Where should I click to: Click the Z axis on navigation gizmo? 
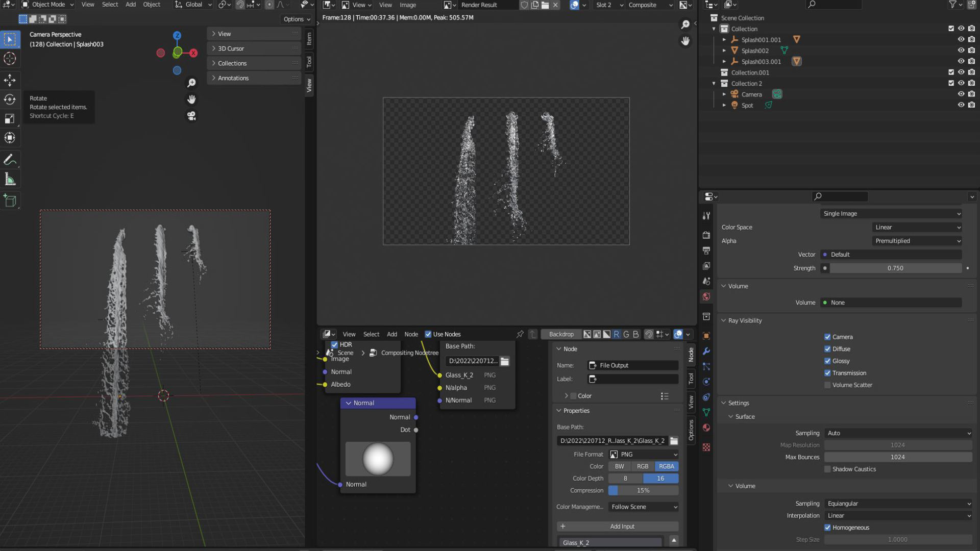pyautogui.click(x=177, y=36)
